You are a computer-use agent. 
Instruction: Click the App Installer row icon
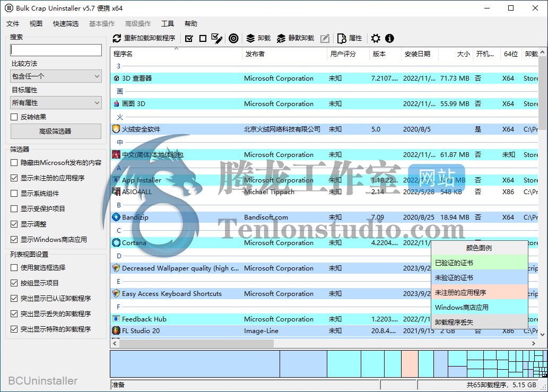point(116,180)
